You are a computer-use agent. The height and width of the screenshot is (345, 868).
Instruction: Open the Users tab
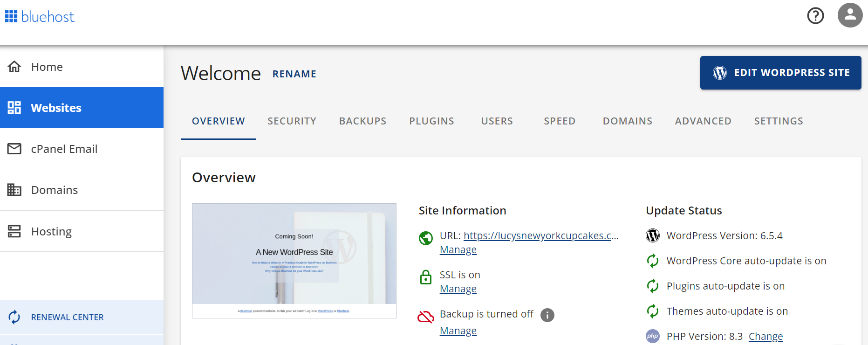tap(497, 121)
